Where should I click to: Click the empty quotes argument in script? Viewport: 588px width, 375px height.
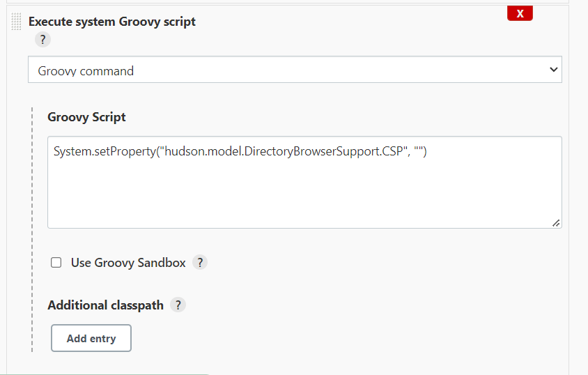417,151
